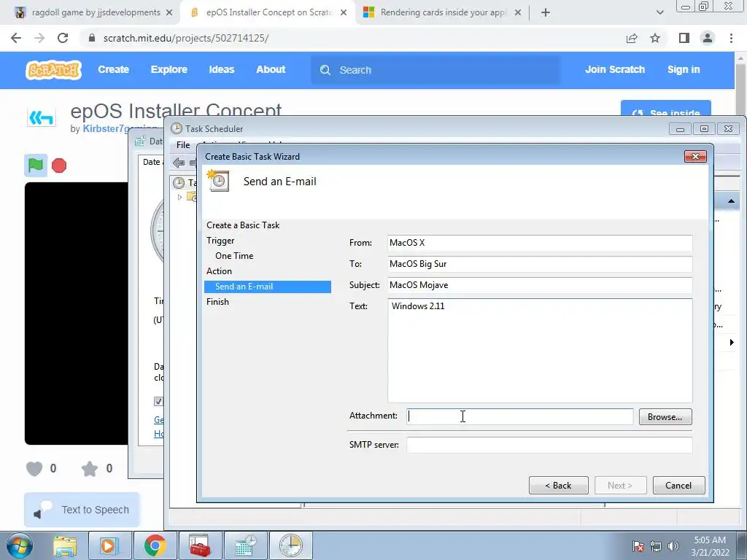Viewport: 747px width, 560px height.
Task: Click the Scratch search magnifier icon
Action: click(325, 70)
